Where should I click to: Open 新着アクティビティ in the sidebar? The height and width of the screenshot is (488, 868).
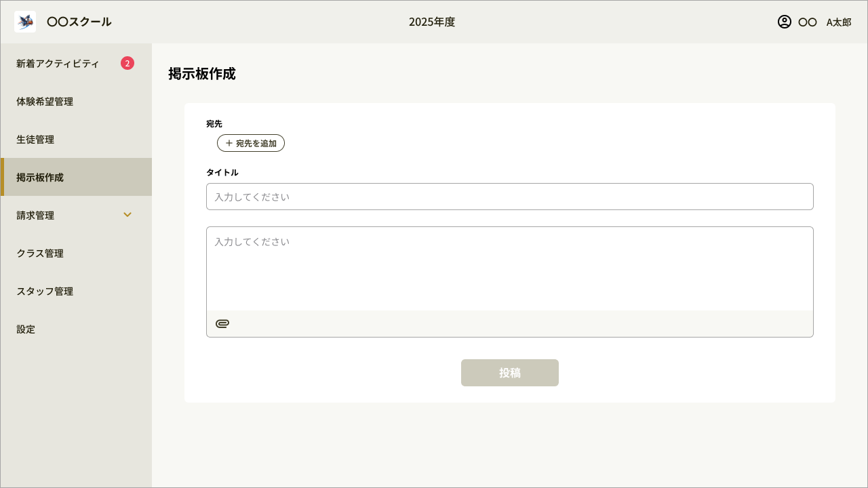(x=57, y=63)
